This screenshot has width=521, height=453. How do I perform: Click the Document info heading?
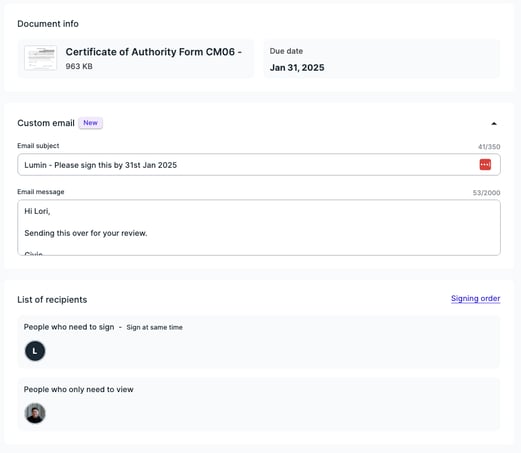48,24
